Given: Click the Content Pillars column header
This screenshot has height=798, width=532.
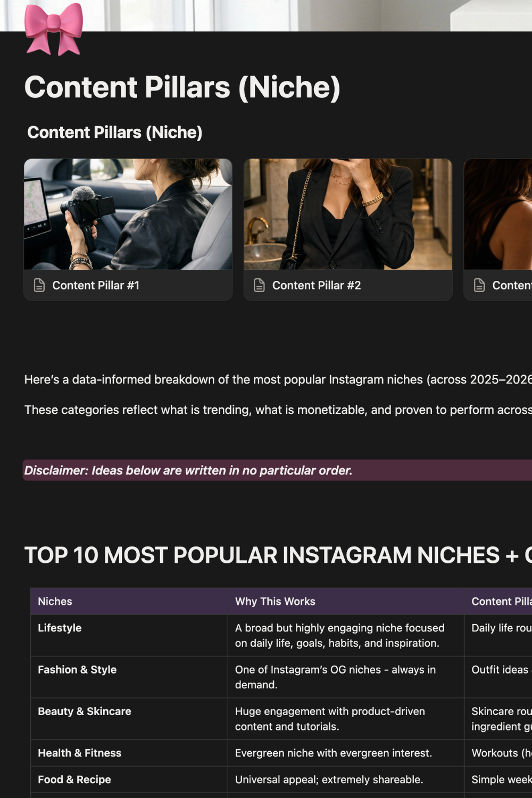Looking at the screenshot, I should click(x=498, y=601).
